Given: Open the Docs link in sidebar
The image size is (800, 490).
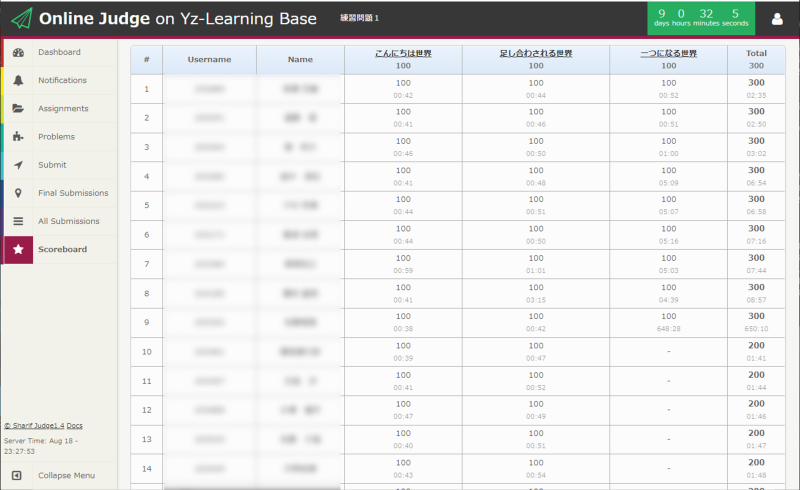Looking at the screenshot, I should point(75,426).
